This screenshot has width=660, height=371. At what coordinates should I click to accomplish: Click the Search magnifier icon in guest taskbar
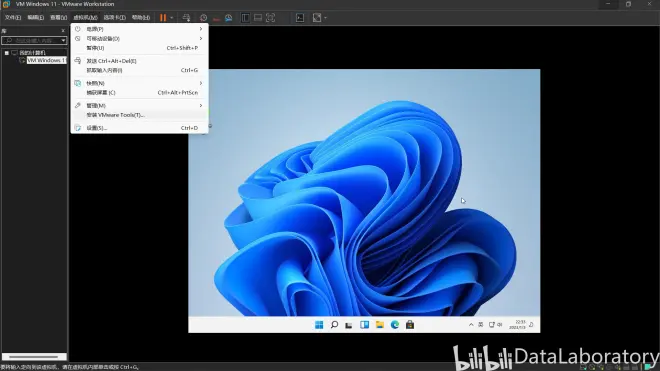click(x=334, y=325)
